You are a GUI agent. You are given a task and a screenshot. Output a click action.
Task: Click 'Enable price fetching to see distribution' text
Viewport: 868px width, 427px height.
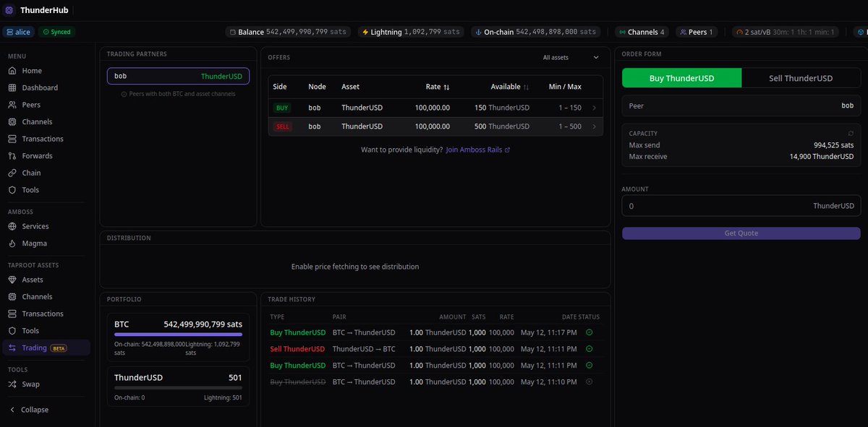pyautogui.click(x=355, y=267)
